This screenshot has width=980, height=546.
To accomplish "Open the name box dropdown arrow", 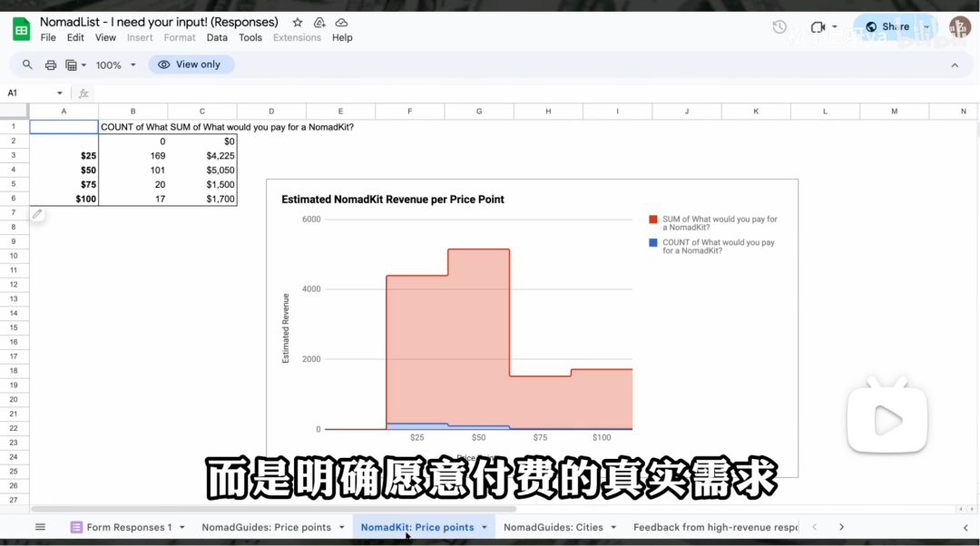I will pyautogui.click(x=59, y=93).
